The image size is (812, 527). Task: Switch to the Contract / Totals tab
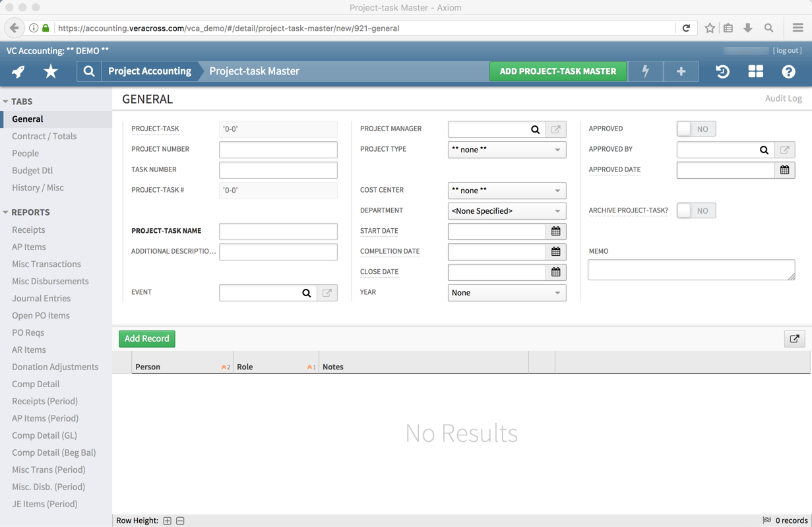pos(44,136)
